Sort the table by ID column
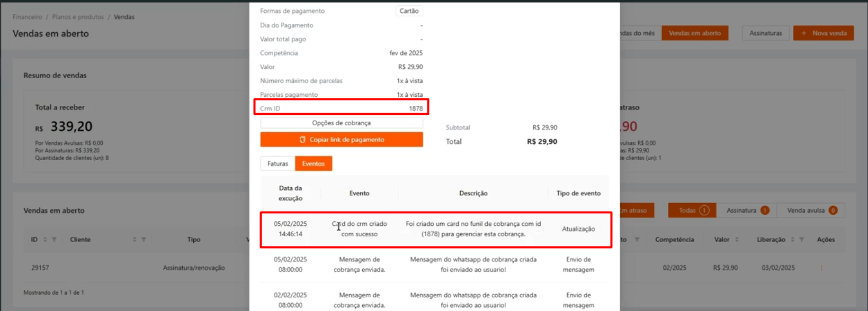The width and height of the screenshot is (868, 311). click(x=45, y=240)
